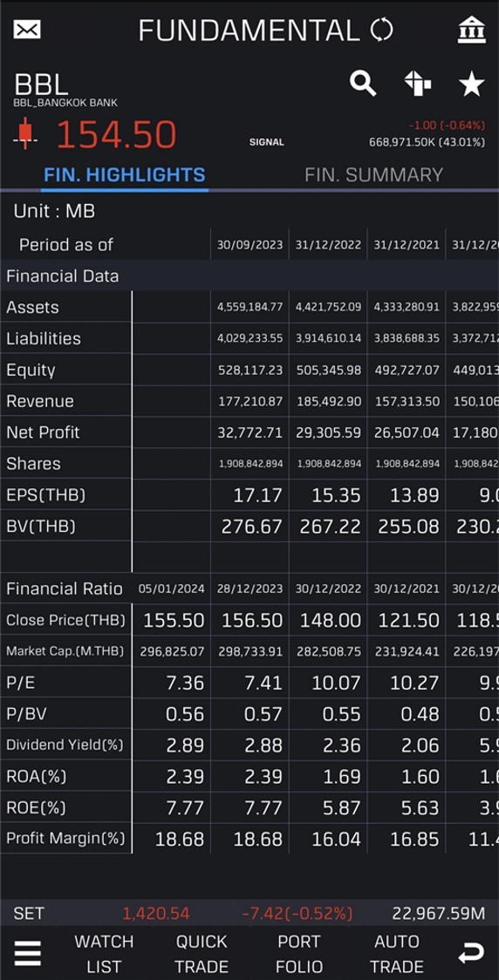This screenshot has width=499, height=980.
Task: Tap the Market Cap.(M.THB) row label
Action: coord(65,651)
